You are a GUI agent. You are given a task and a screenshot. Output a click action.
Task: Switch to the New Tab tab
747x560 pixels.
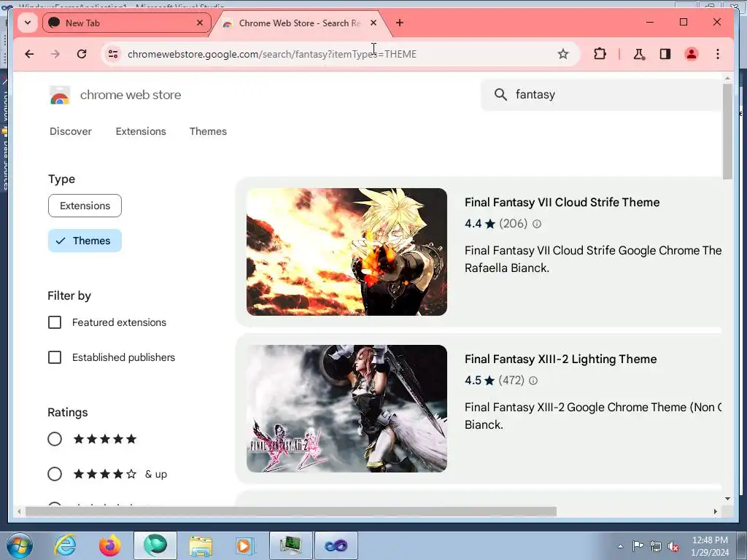126,23
